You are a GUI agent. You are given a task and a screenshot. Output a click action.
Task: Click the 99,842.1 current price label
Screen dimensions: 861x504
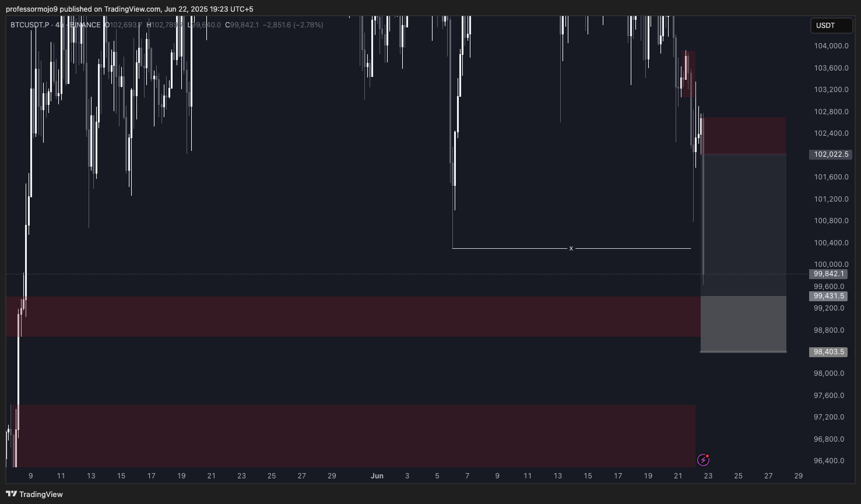tap(828, 274)
